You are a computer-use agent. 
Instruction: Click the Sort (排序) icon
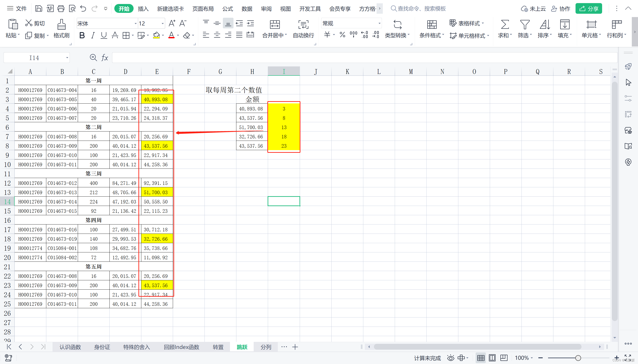click(x=545, y=25)
